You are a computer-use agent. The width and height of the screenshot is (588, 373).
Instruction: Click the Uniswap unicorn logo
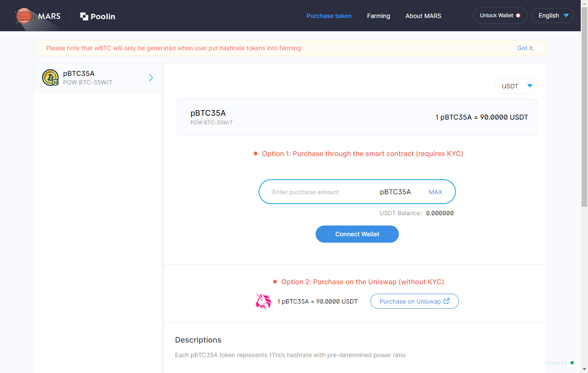[x=263, y=301]
